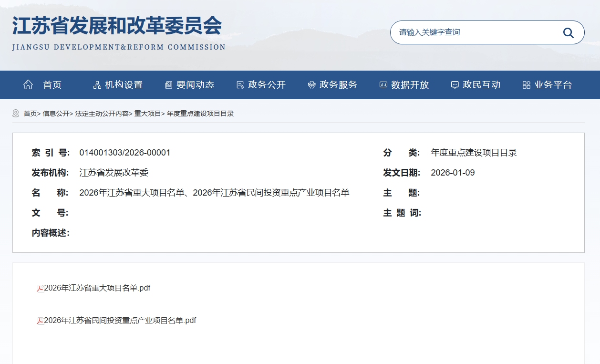This screenshot has height=364, width=600.
Task: Click the chat icon beside 政民互动
Action: (x=455, y=85)
